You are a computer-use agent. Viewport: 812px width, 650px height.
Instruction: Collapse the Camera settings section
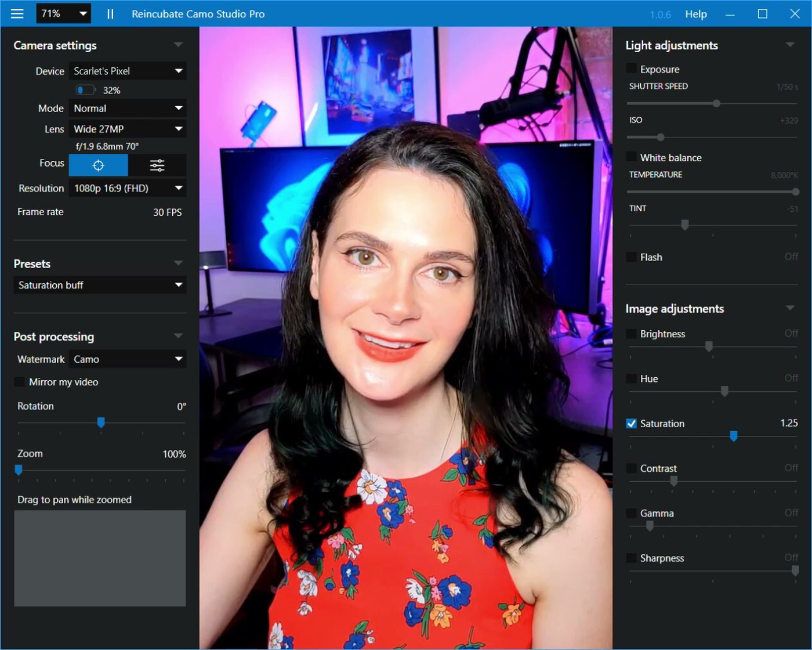pyautogui.click(x=178, y=45)
